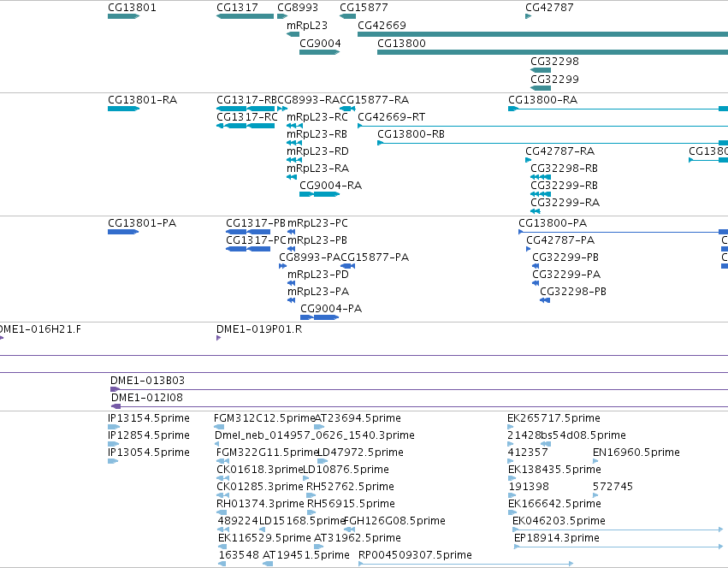Select EST RH56915.5prime
This screenshot has height=568, width=728.
click(x=351, y=504)
